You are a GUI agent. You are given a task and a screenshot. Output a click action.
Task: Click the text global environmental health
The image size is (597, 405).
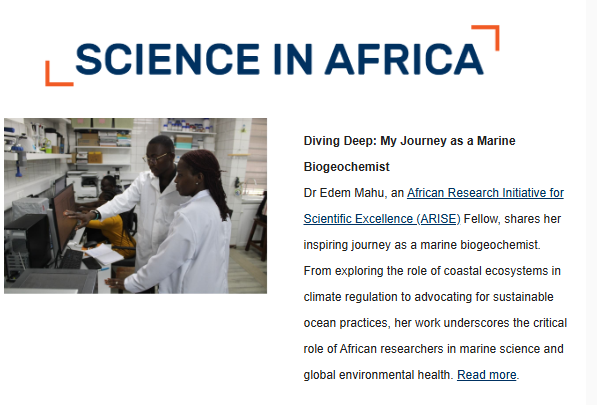pyautogui.click(x=378, y=375)
